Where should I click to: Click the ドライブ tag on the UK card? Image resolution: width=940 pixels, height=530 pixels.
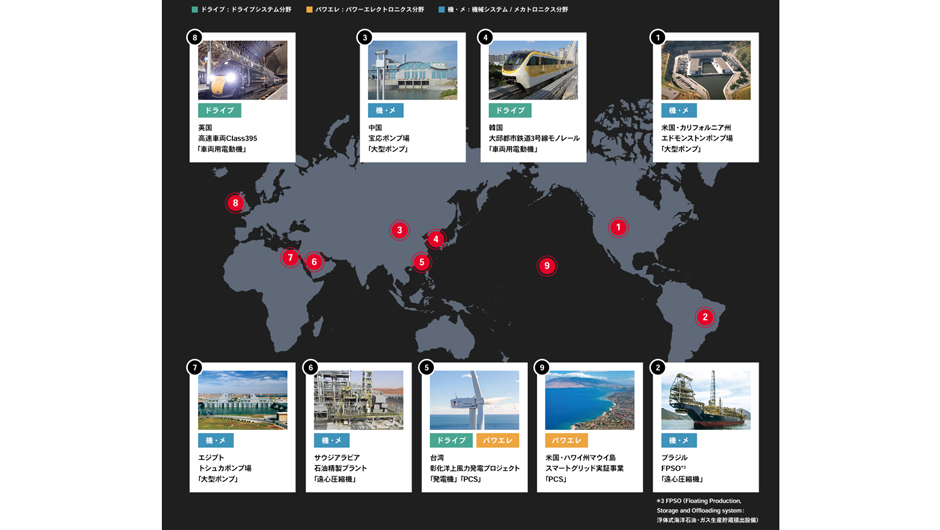219,110
